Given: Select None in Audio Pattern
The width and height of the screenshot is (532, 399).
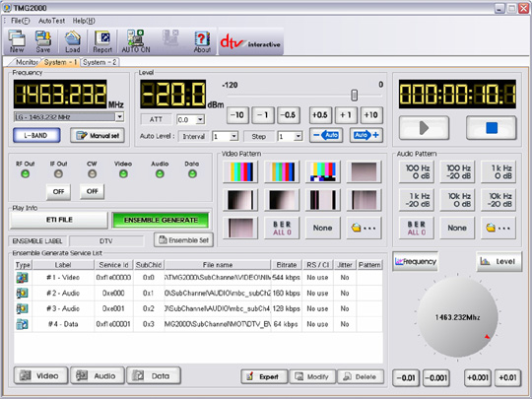Looking at the screenshot, I should pyautogui.click(x=457, y=228).
